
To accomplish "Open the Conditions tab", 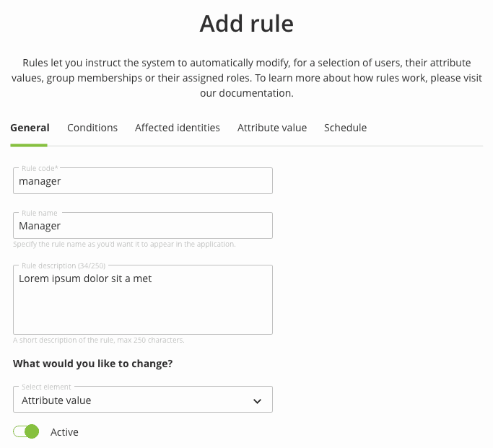I will tap(92, 128).
